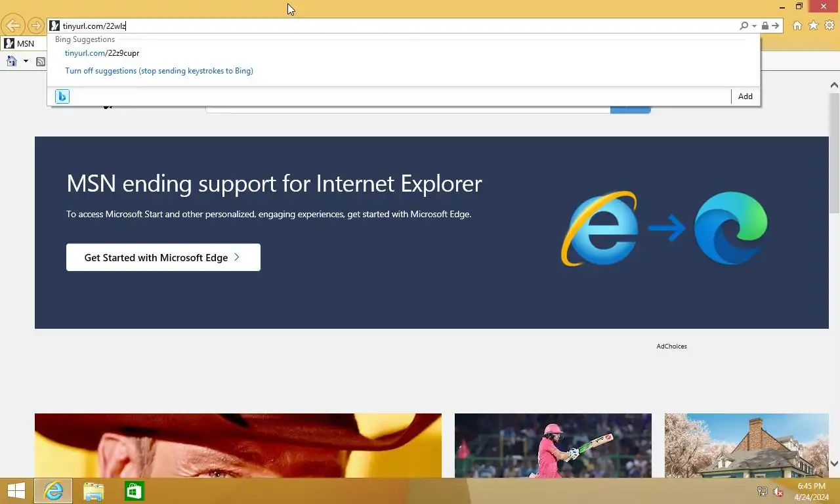The height and width of the screenshot is (504, 840).
Task: Click the 'Bing Suggestions' header text
Action: [85, 39]
